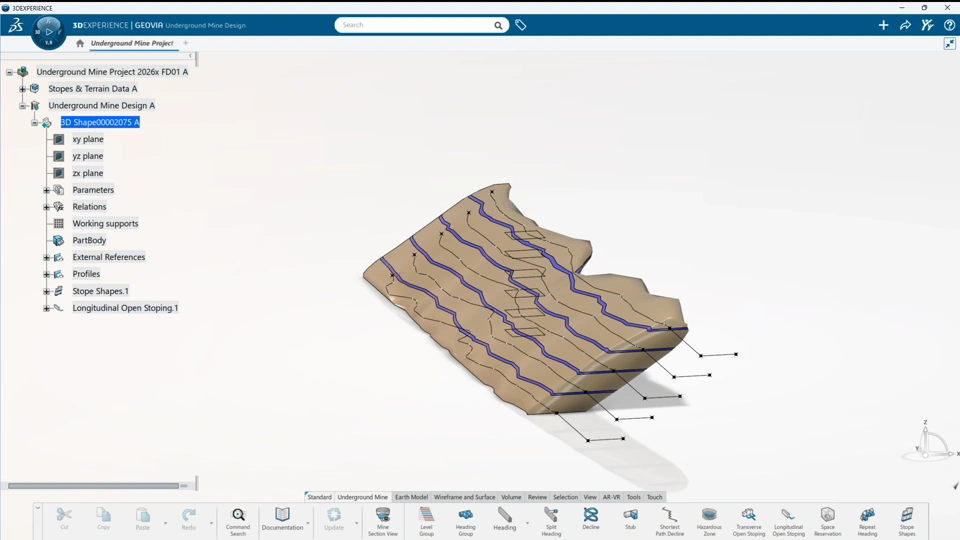
Task: Select the Underground Mine Project tab
Action: (132, 43)
